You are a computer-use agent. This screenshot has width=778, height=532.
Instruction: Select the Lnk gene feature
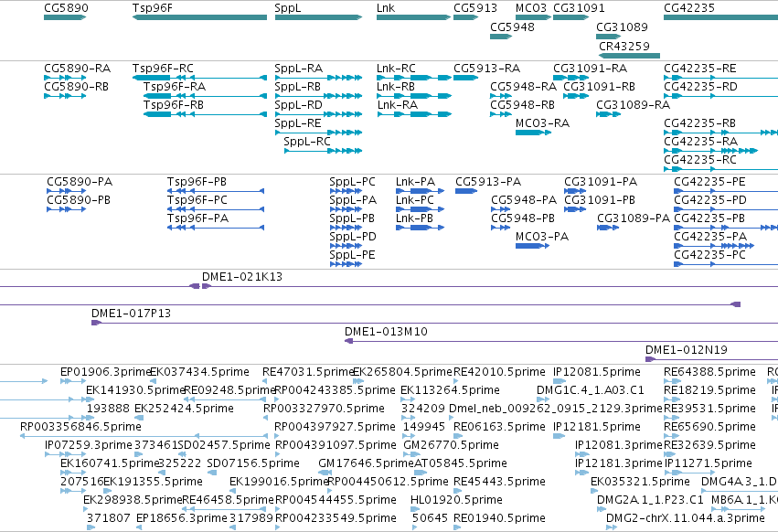(413, 17)
